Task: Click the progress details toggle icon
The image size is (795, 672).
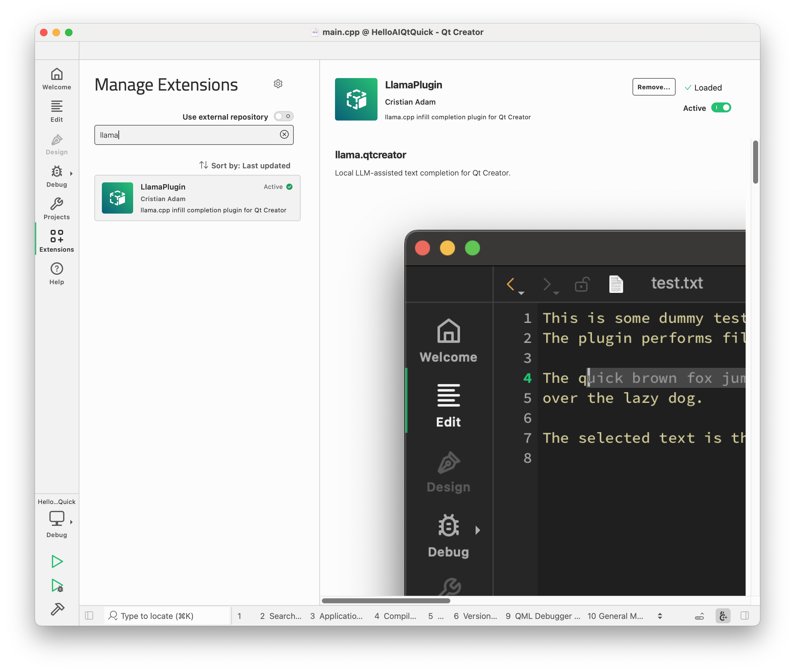Action: 699,616
